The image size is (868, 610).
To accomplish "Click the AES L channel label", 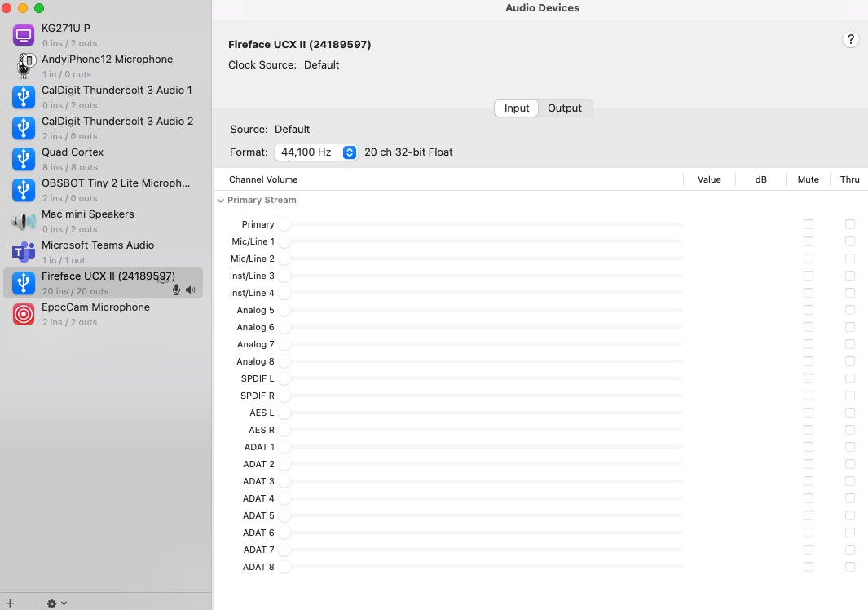I will pos(262,413).
